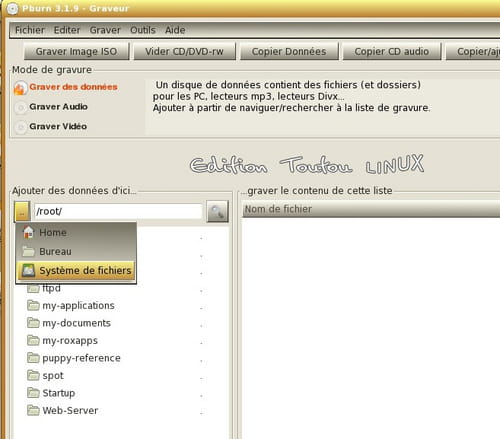
Task: Click the /root/ path input field
Action: point(118,211)
